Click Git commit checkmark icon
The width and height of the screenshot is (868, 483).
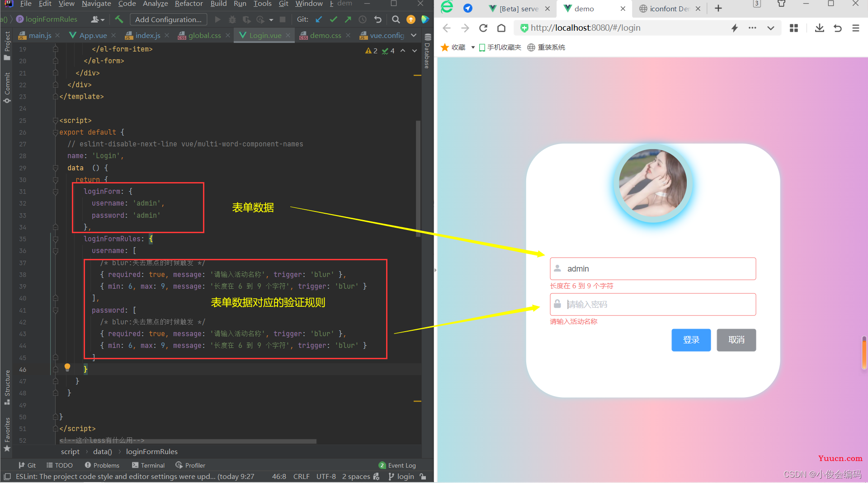pyautogui.click(x=333, y=19)
